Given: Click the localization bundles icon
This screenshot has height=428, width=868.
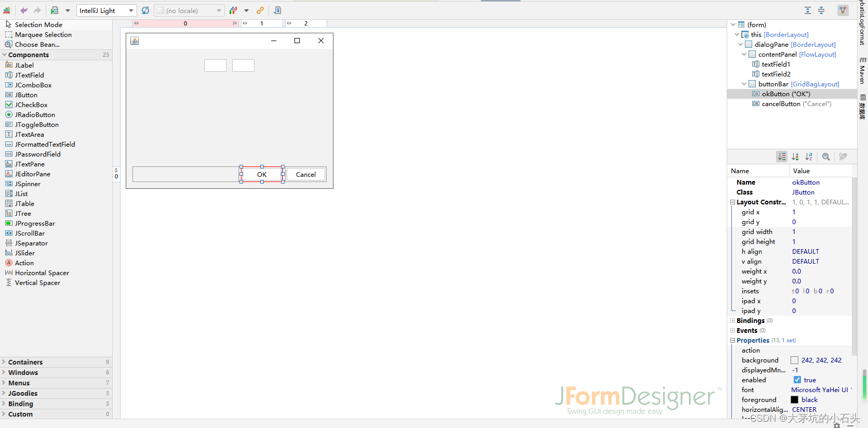Looking at the screenshot, I should pyautogui.click(x=233, y=10).
